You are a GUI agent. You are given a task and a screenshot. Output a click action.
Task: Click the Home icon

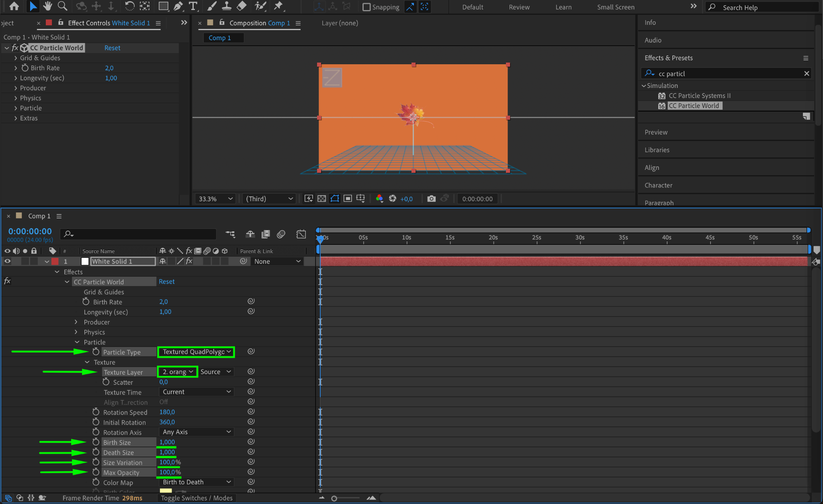(14, 6)
